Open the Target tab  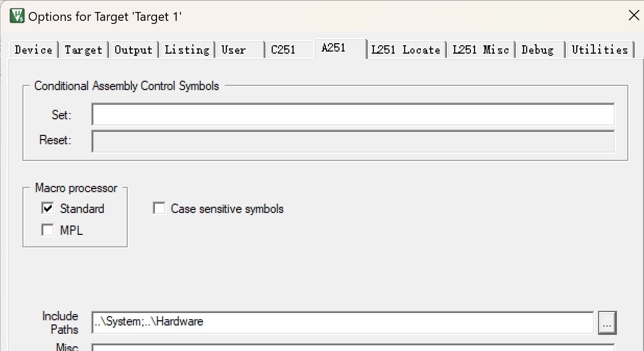(83, 50)
